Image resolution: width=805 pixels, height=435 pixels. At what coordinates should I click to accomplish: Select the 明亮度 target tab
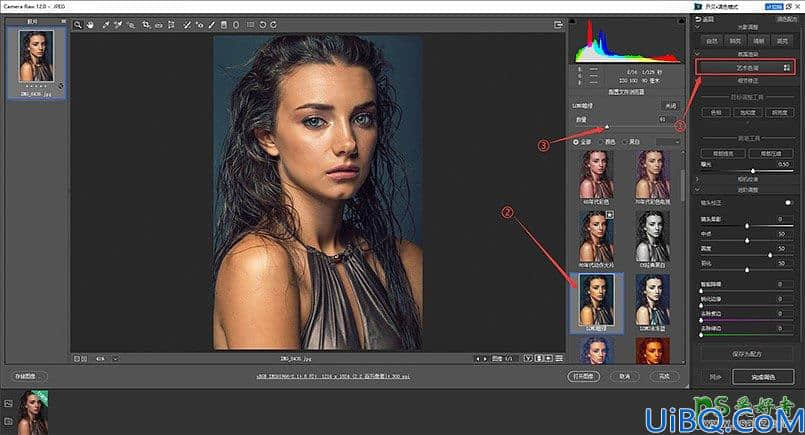click(779, 112)
